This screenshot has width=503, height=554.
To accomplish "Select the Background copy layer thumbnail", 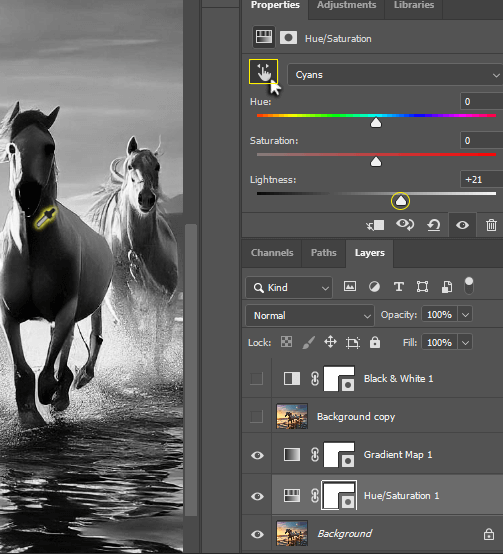I will coord(292,416).
